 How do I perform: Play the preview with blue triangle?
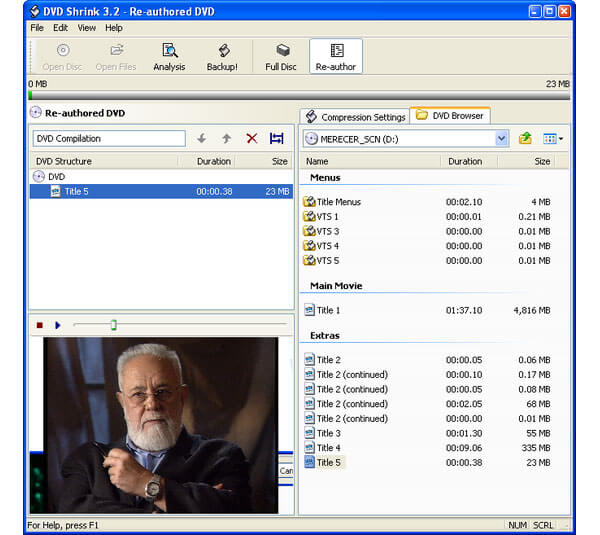58,325
